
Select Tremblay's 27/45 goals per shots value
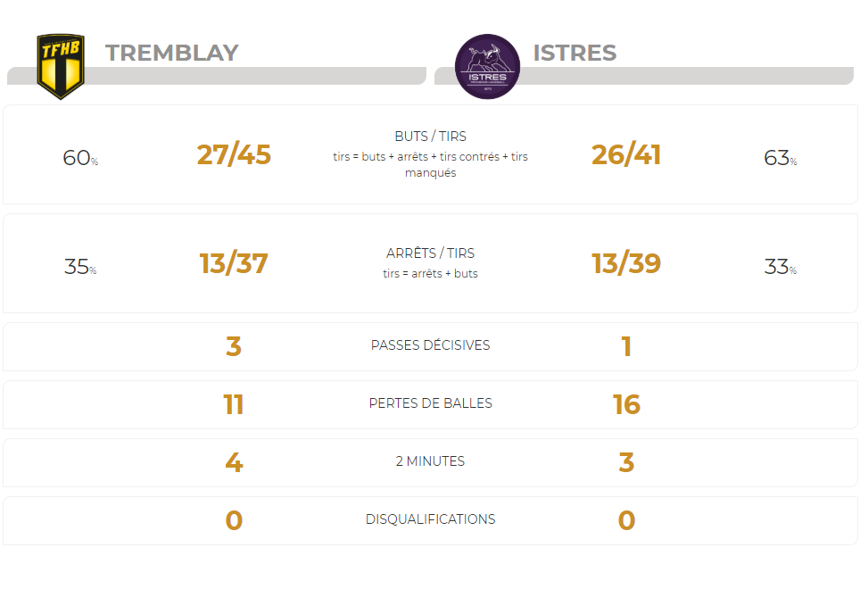pos(234,154)
